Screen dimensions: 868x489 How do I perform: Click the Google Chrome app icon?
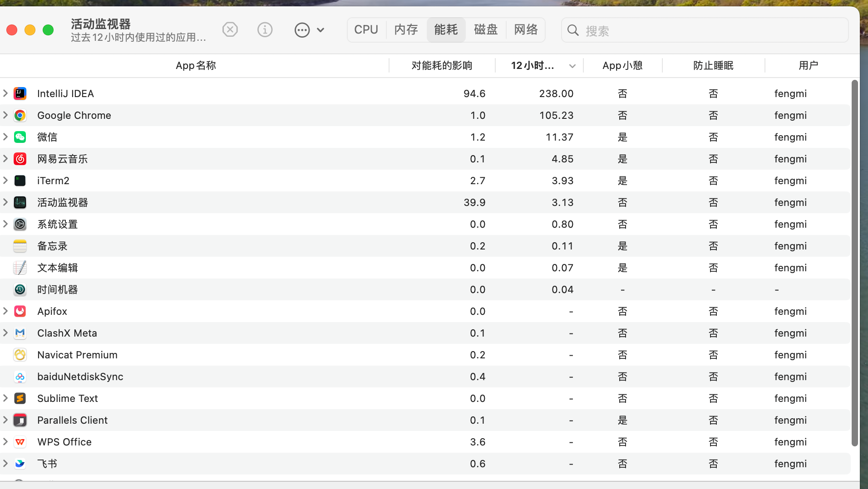pyautogui.click(x=20, y=115)
